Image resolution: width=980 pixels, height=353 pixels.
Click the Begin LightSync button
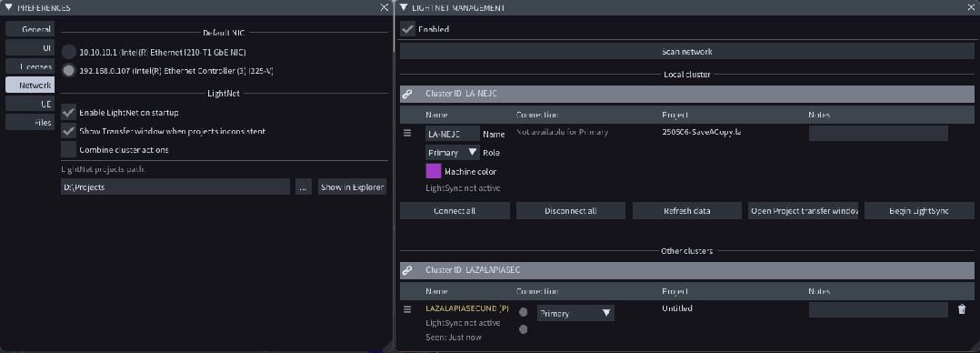pyautogui.click(x=919, y=211)
